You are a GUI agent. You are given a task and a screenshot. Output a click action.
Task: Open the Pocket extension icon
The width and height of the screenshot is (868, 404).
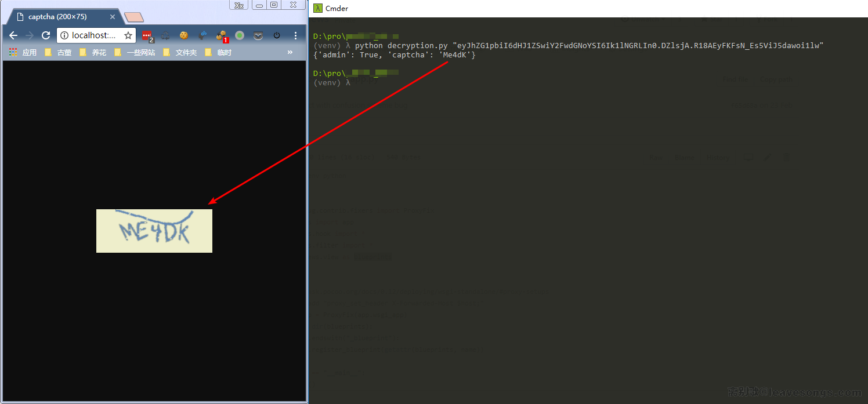258,35
